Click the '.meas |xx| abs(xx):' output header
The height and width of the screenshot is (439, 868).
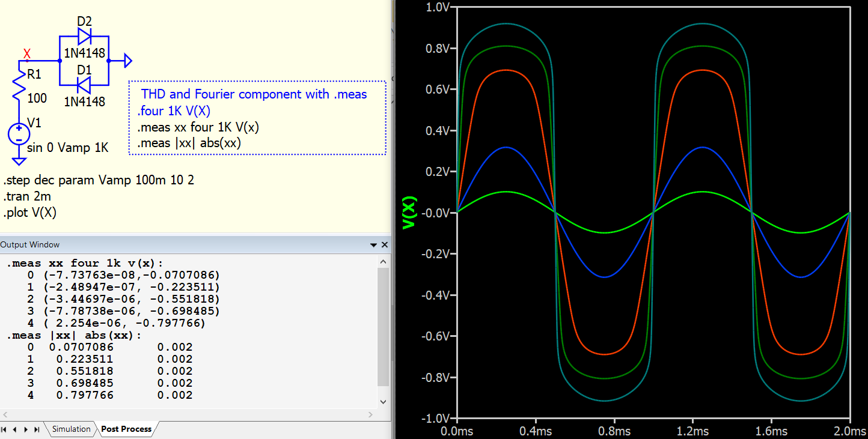[x=74, y=335]
